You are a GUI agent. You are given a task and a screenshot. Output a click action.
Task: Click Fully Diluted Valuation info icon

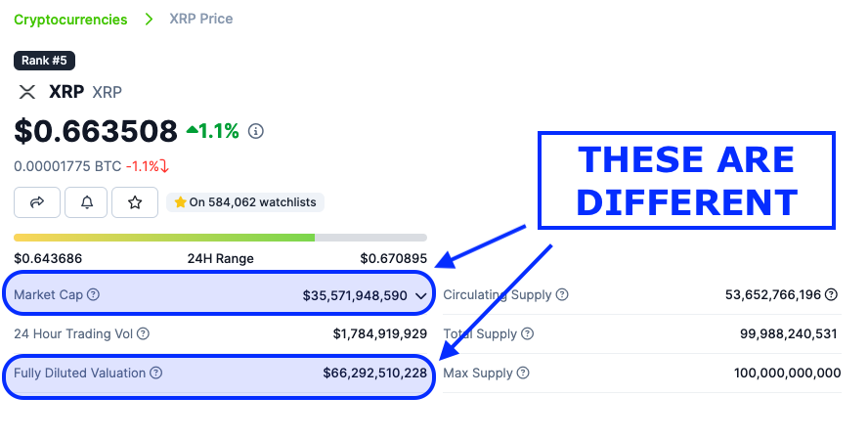(x=156, y=373)
